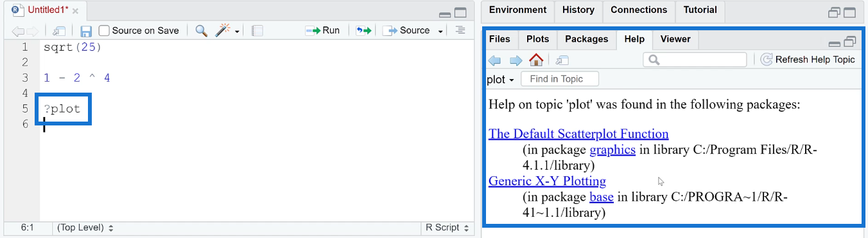This screenshot has height=238, width=868.
Task: Open the Generic X-Y Plotting link
Action: [547, 181]
